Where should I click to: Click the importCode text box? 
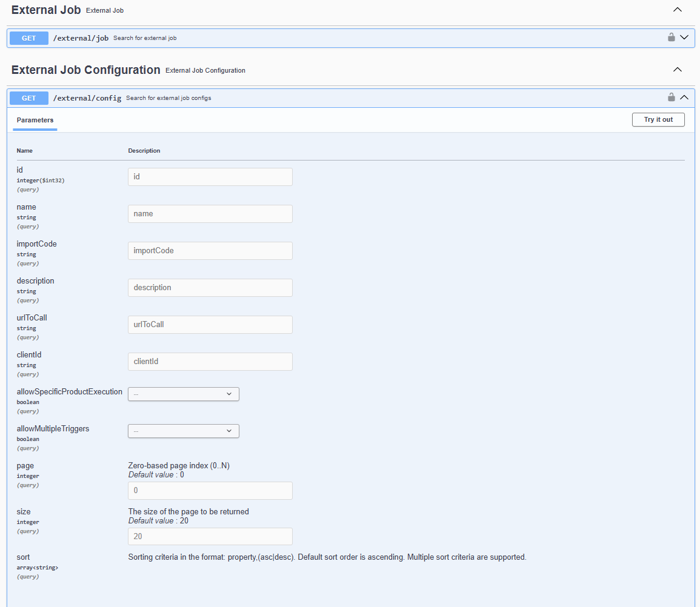point(210,251)
